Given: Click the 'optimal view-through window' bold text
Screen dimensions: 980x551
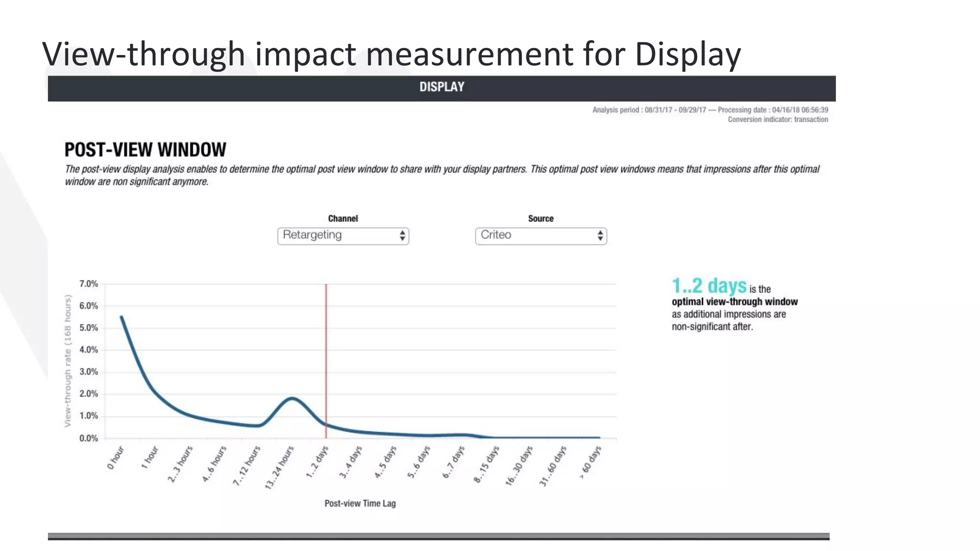Looking at the screenshot, I should point(735,302).
